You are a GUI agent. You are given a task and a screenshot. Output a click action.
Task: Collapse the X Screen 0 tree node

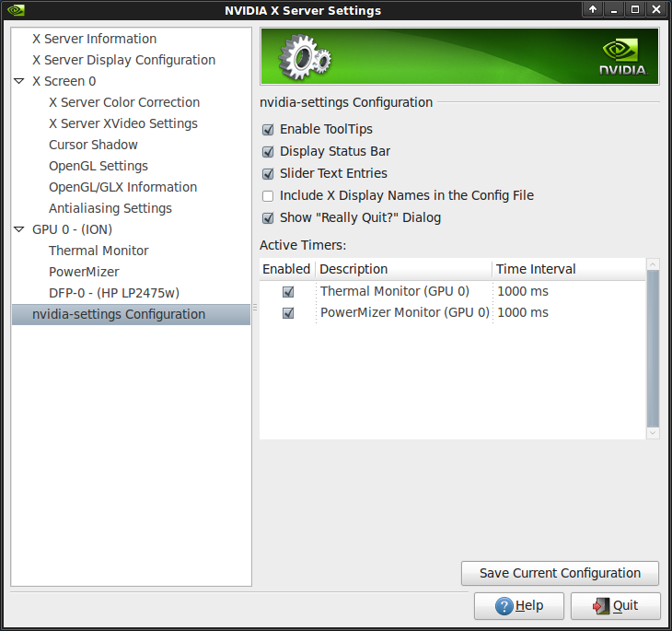tap(18, 81)
